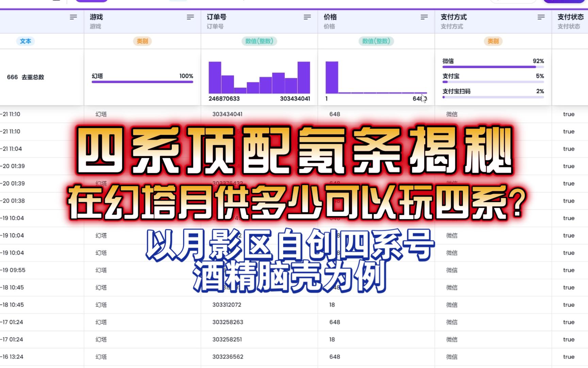588x368 pixels.
Task: Click the tall bar in the 价格 histogram
Action: click(332, 77)
